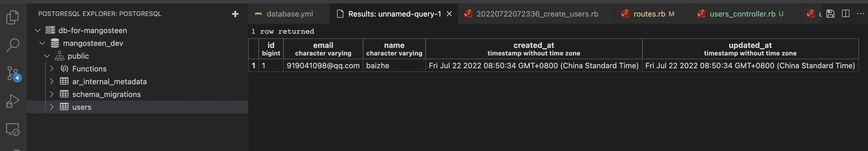The width and height of the screenshot is (868, 151).
Task: Open the Explorer files icon in activity bar
Action: [13, 17]
